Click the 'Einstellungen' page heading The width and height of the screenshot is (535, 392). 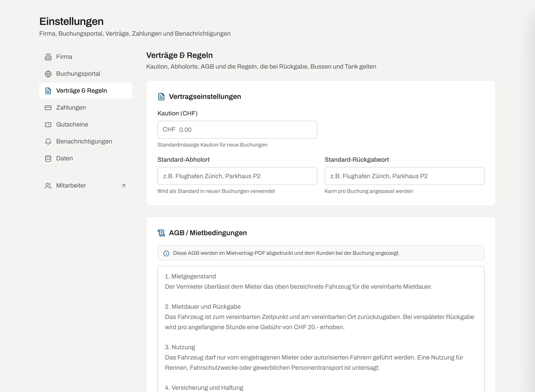point(72,21)
